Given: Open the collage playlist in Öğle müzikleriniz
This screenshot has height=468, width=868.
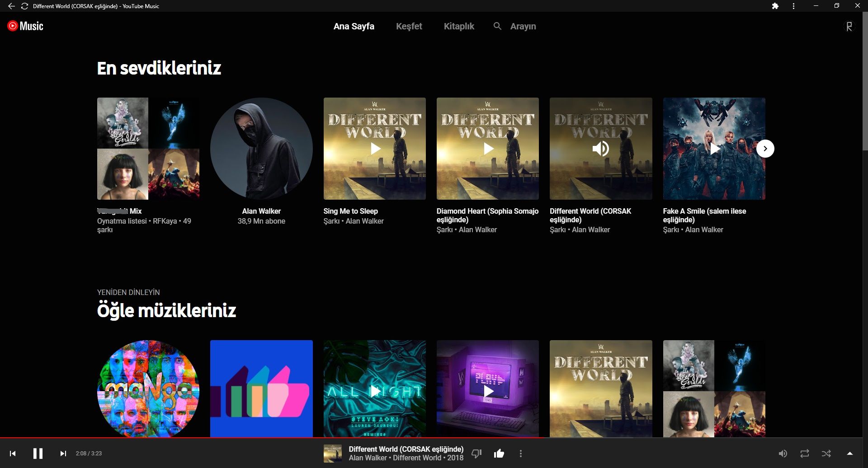Looking at the screenshot, I should point(714,389).
